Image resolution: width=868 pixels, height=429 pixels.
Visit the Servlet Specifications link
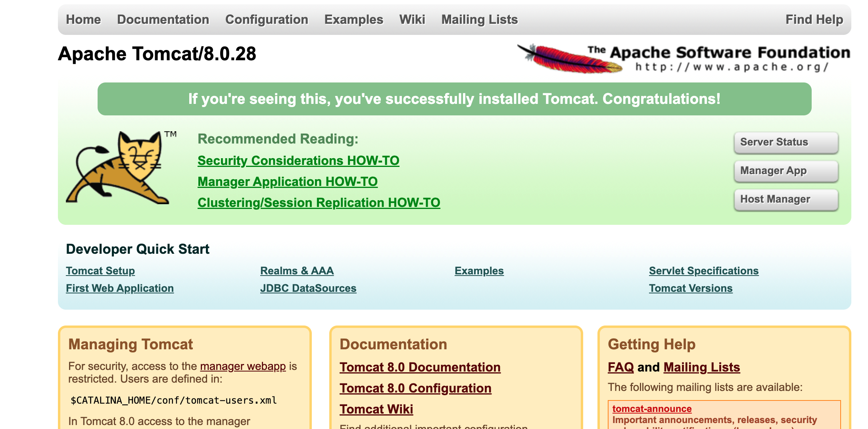coord(704,271)
